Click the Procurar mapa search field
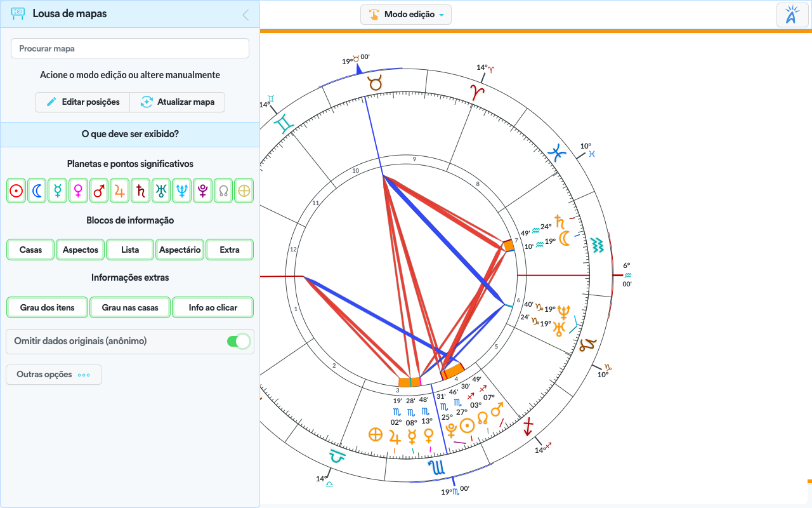This screenshot has height=508, width=812. [x=130, y=48]
